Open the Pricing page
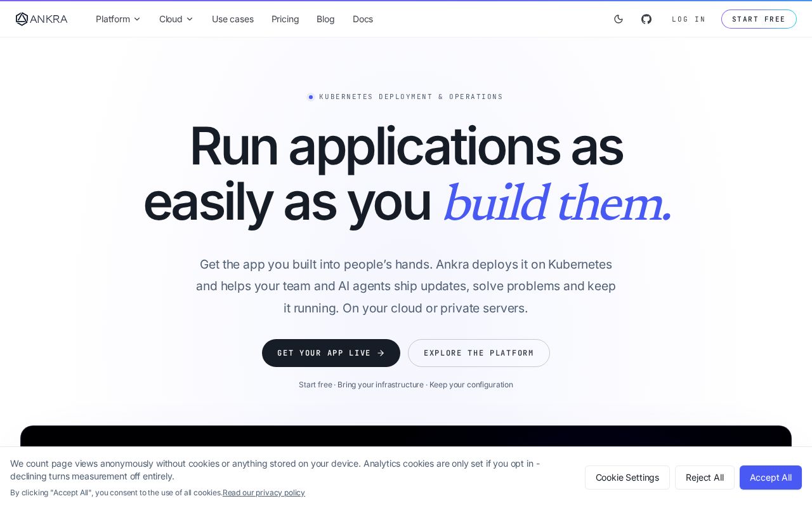The width and height of the screenshot is (812, 508). click(x=285, y=19)
